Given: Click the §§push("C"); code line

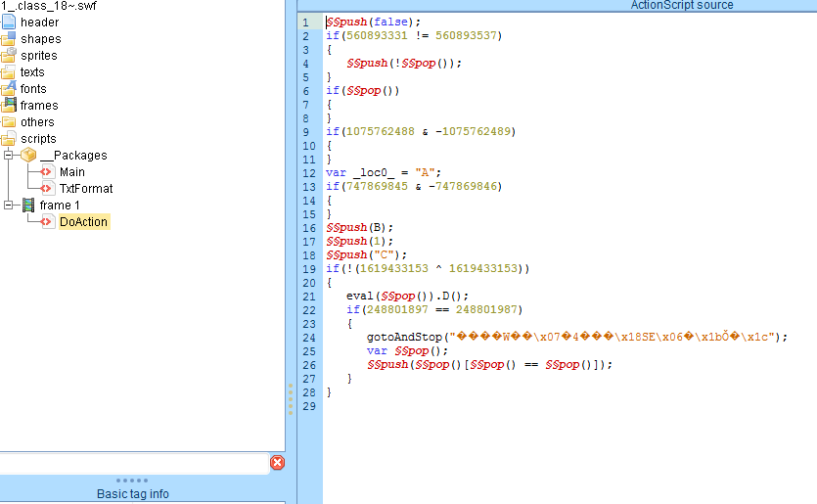Looking at the screenshot, I should point(366,254).
